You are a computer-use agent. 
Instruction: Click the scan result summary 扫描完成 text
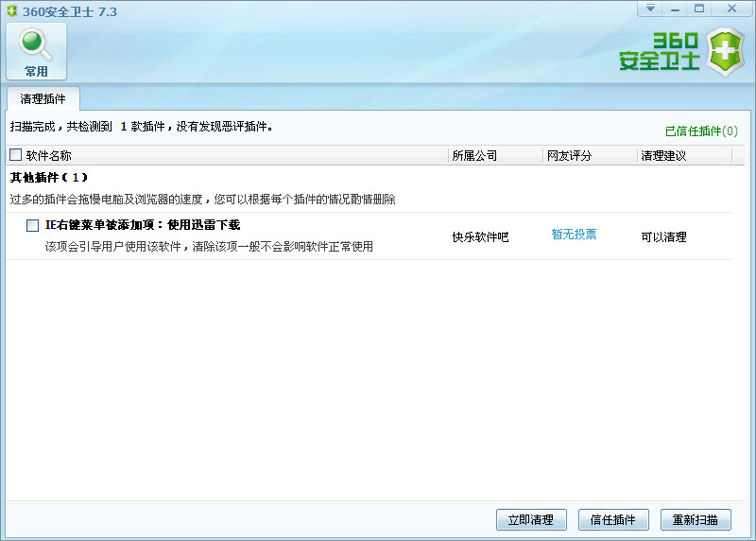(141, 127)
